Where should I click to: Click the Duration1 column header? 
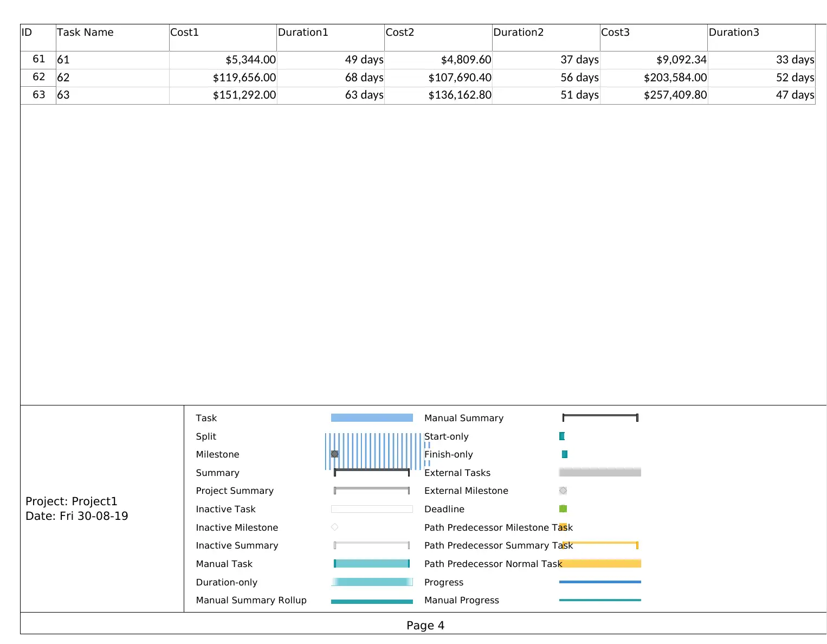point(331,37)
